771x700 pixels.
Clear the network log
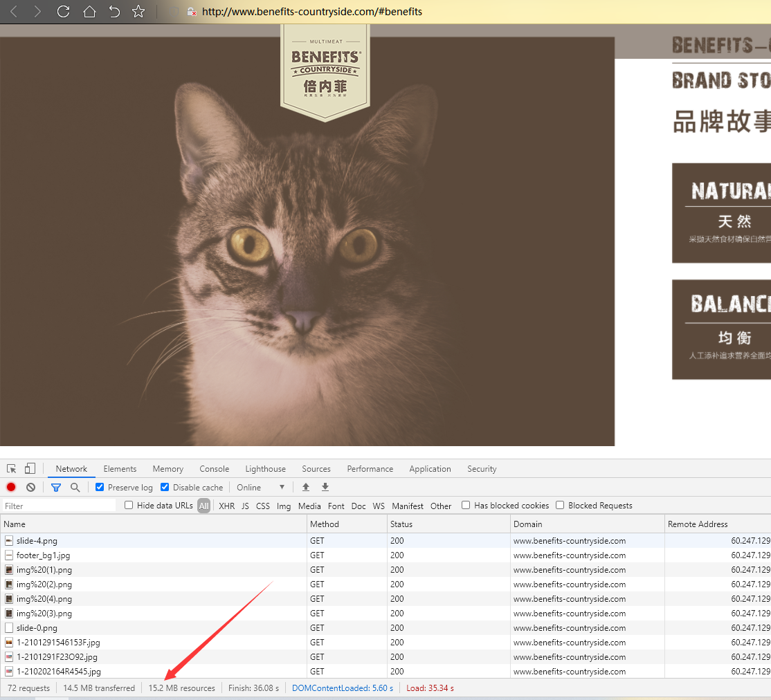(x=30, y=487)
